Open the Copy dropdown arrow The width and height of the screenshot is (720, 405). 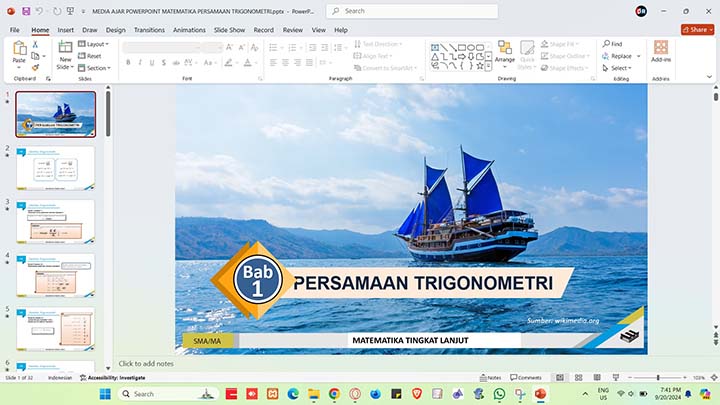tap(44, 56)
